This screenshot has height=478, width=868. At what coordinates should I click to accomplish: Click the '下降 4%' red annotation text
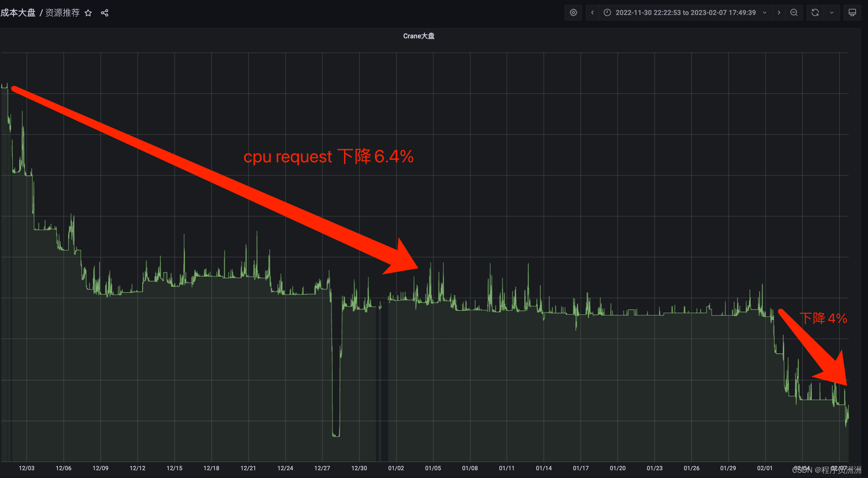[823, 319]
